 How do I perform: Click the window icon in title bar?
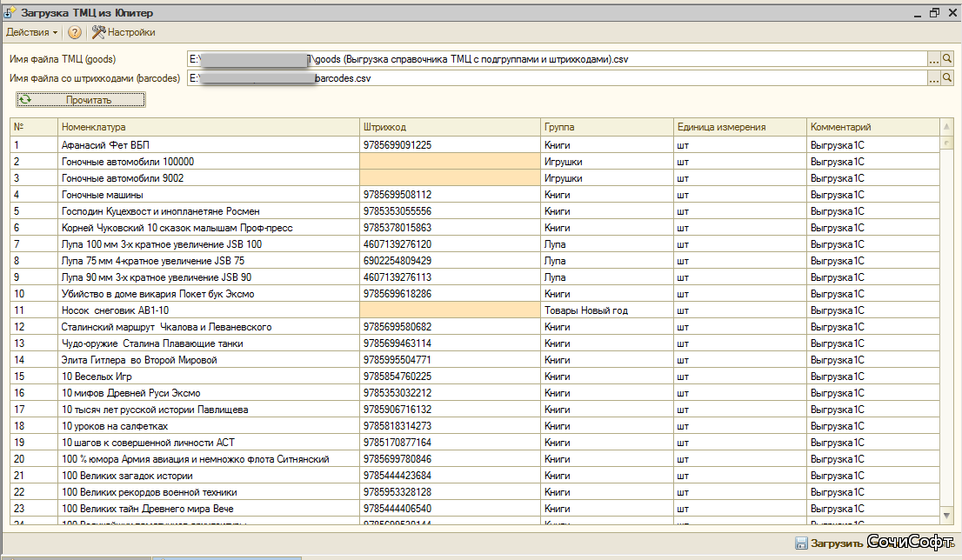point(10,13)
